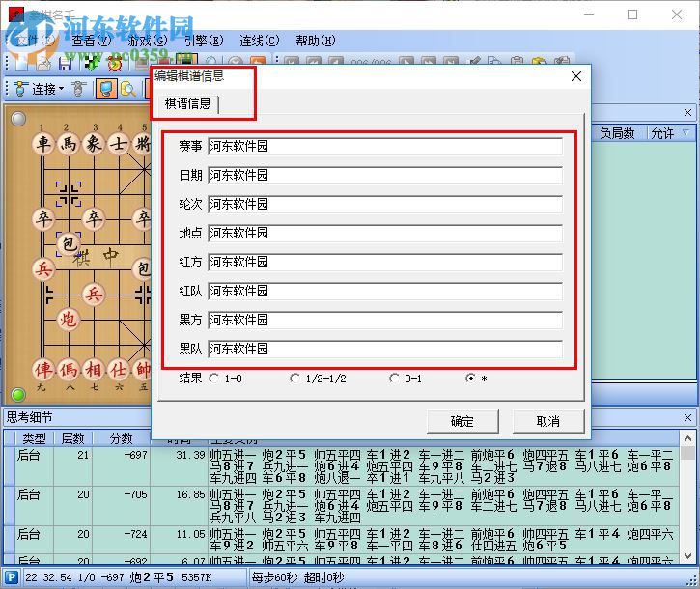Click the black 車 piece on board

tap(43, 144)
